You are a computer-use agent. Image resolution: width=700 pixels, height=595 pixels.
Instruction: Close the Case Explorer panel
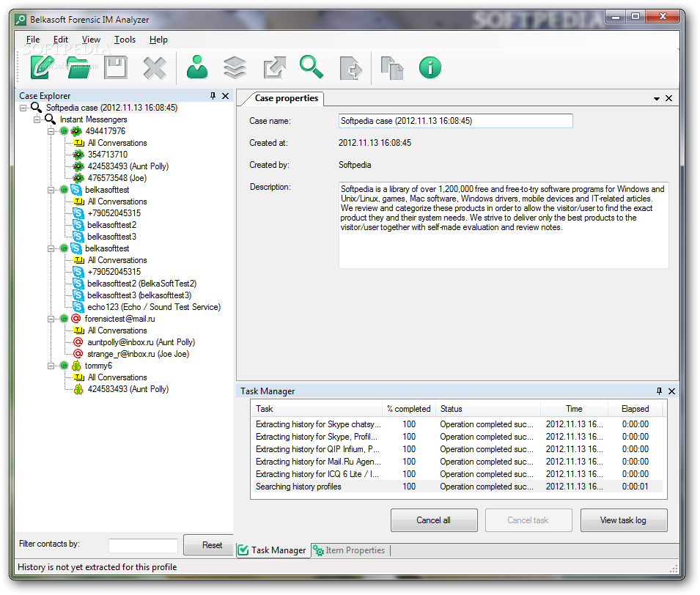click(226, 95)
